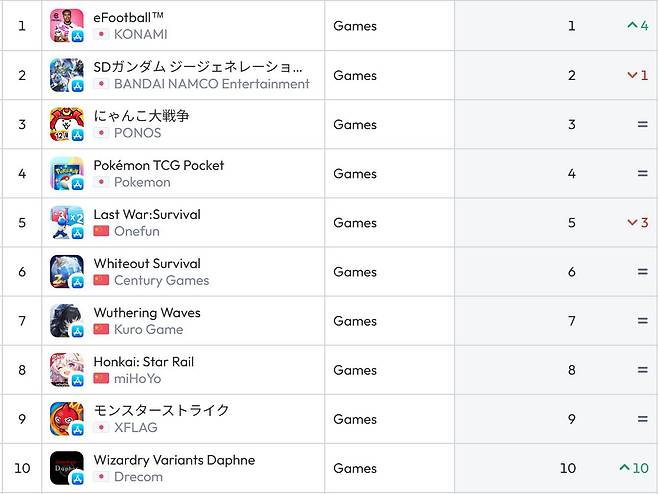
Task: Click the Last War:Survival app icon
Action: click(66, 222)
